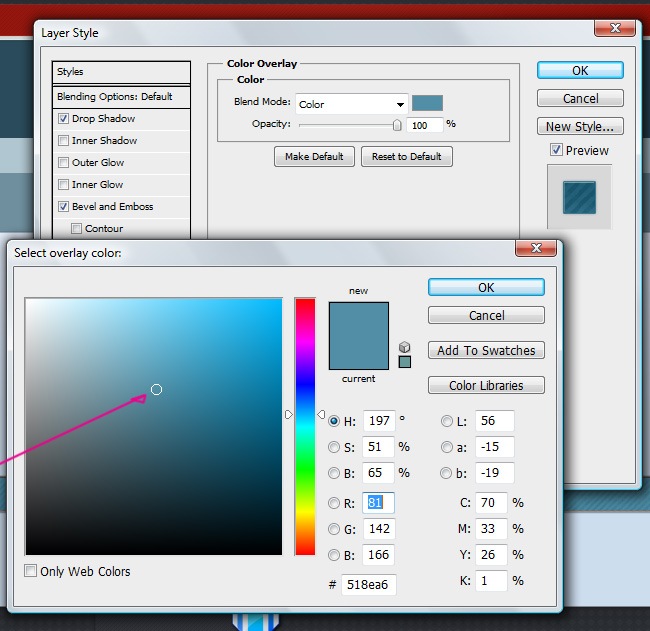The width and height of the screenshot is (650, 631).
Task: Click the small web-safe color swatch
Action: 404,361
